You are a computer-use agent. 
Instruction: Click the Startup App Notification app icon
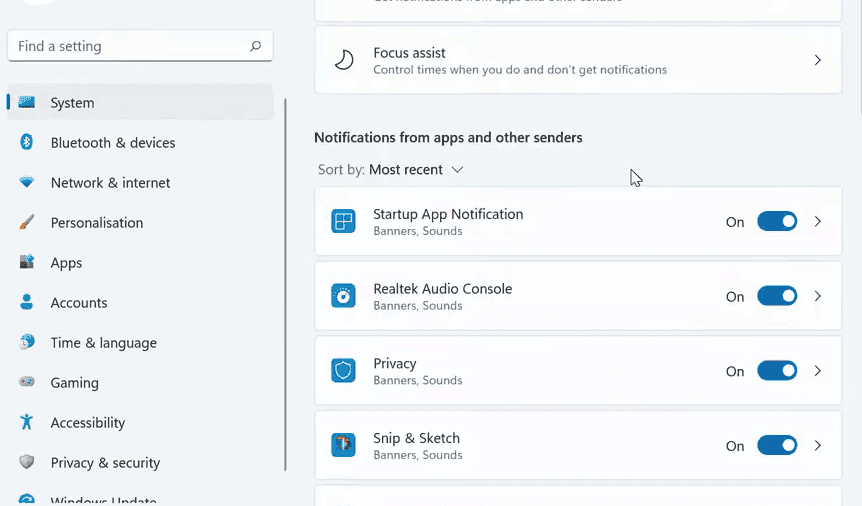[x=343, y=221]
